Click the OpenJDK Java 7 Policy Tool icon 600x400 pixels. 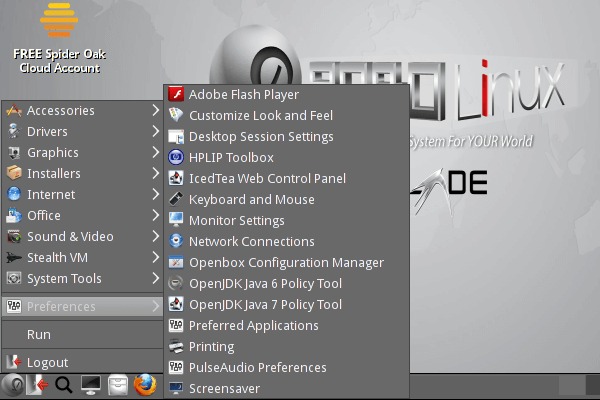click(176, 304)
